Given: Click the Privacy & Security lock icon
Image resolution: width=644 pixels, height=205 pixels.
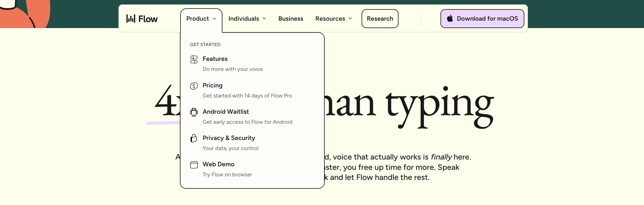Looking at the screenshot, I should (194, 138).
